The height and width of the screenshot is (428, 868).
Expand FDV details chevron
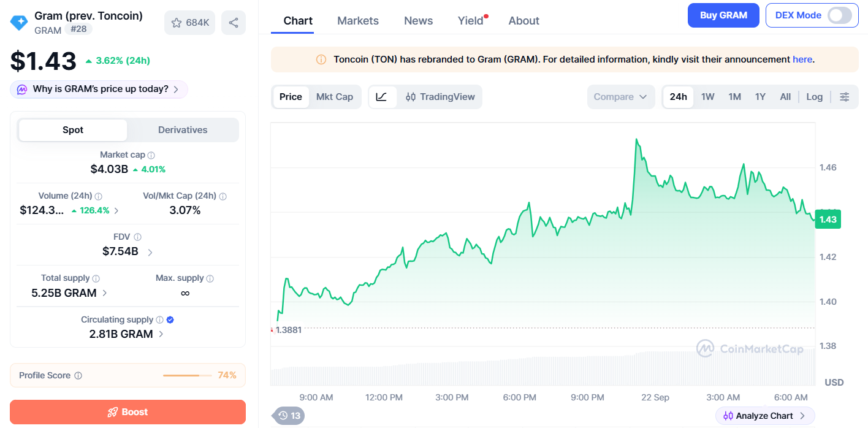tap(150, 252)
